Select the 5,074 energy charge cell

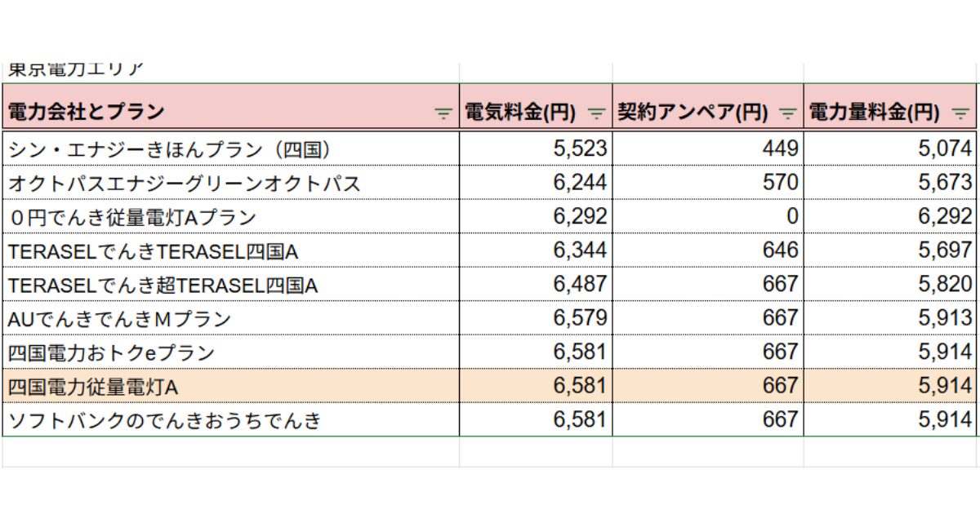pos(890,148)
